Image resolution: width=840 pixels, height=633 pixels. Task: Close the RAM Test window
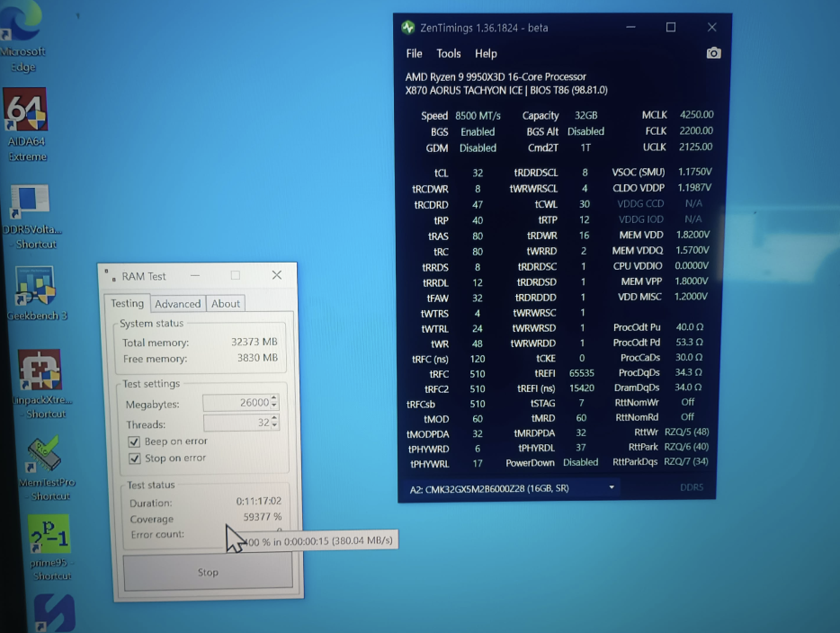276,275
